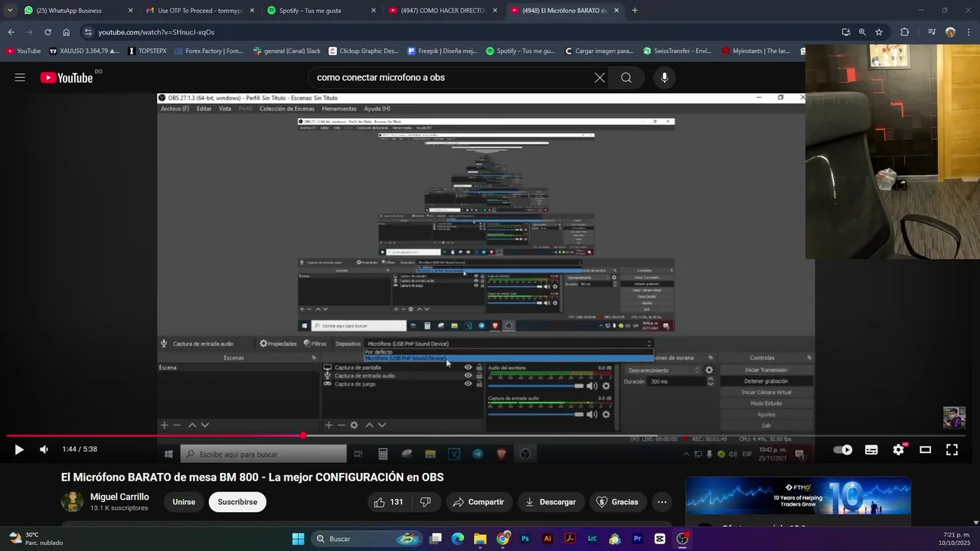
Task: Open the Freepik bookmark
Action: click(x=443, y=51)
